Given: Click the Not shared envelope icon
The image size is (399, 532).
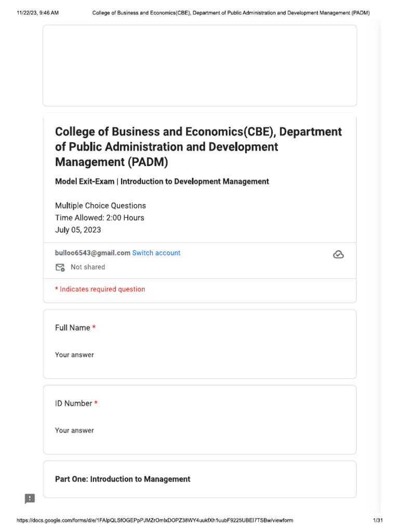Looking at the screenshot, I should point(60,268).
